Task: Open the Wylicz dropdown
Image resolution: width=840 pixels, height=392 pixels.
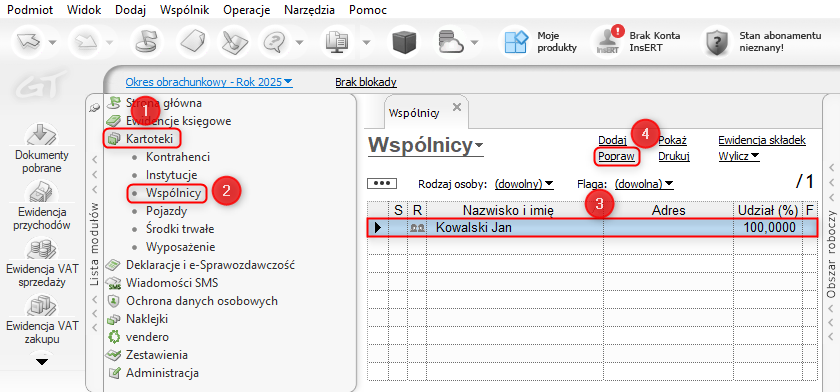Action: [739, 157]
